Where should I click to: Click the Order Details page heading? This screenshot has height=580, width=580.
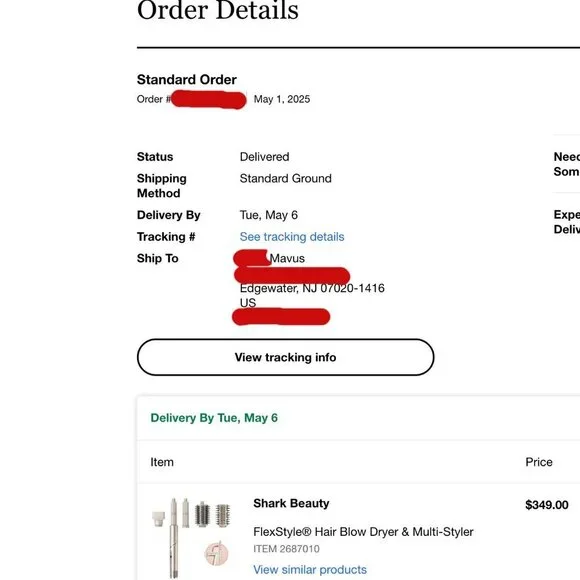point(218,10)
